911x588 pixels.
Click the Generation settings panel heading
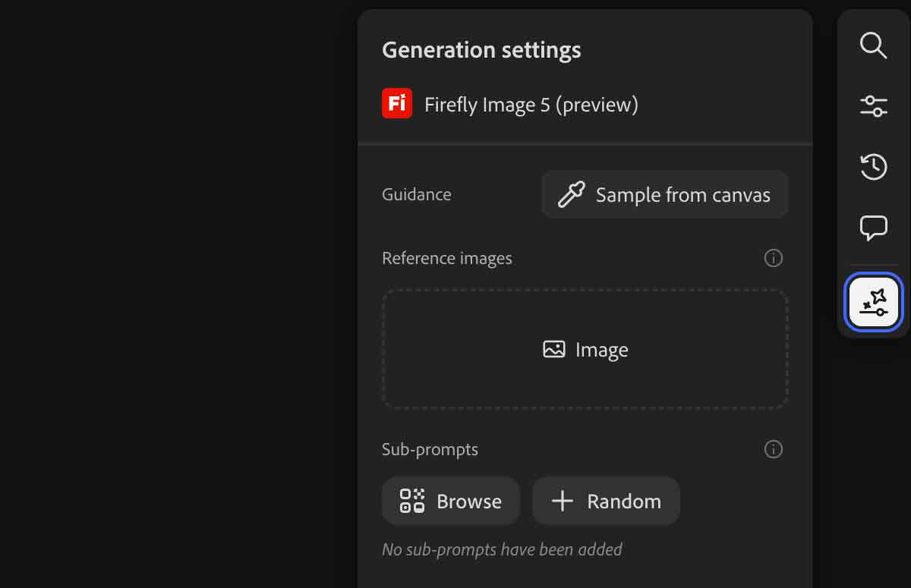click(481, 50)
